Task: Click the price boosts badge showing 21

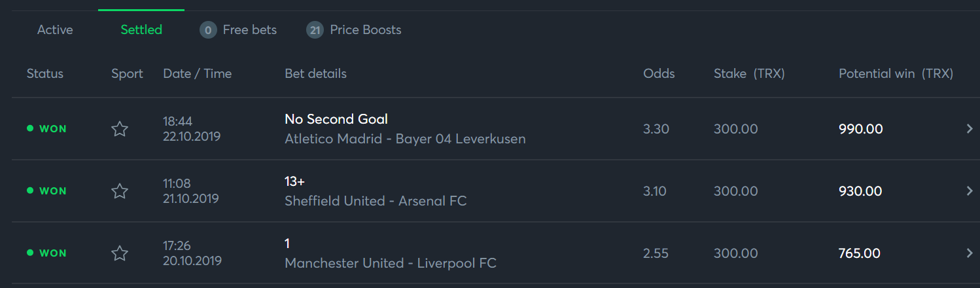Action: 315,30
